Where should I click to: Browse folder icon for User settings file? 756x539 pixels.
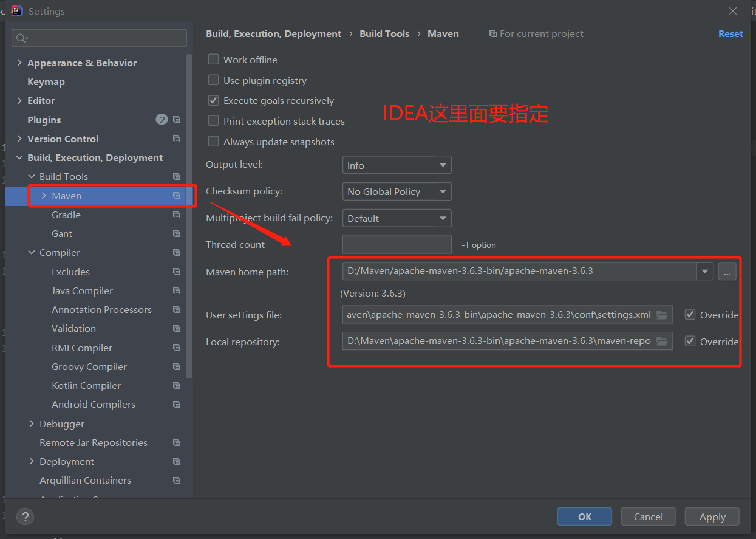662,315
